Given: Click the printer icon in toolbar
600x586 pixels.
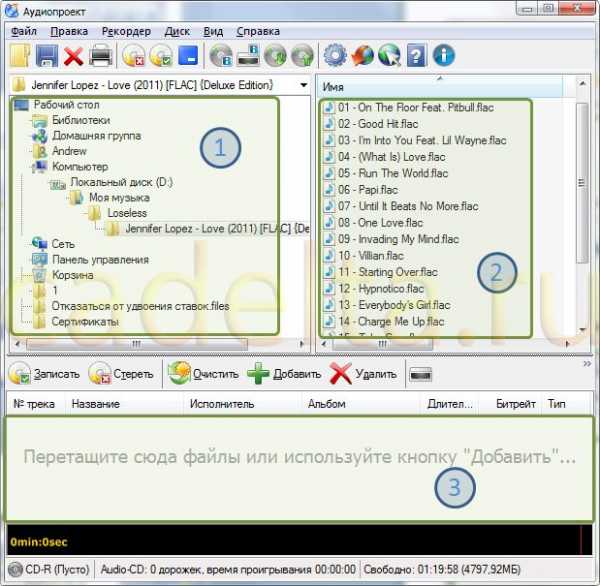Looking at the screenshot, I should pyautogui.click(x=100, y=56).
